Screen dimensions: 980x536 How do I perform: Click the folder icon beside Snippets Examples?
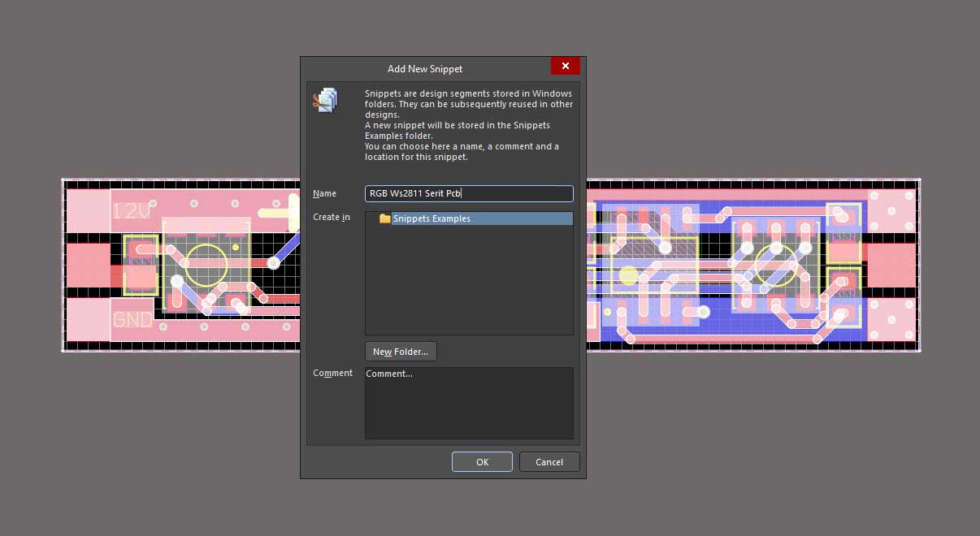click(385, 218)
